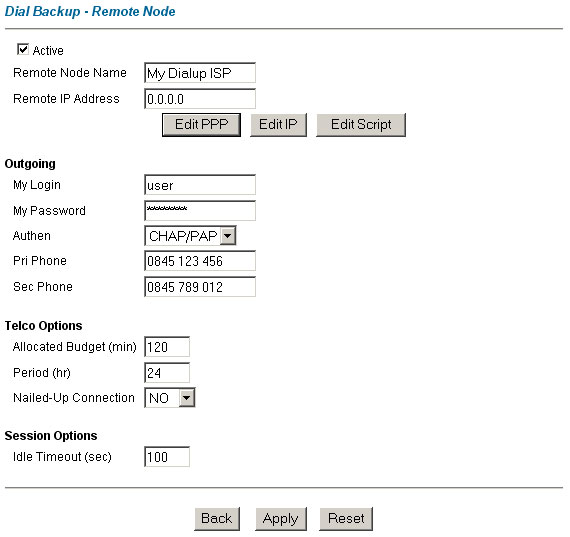This screenshot has width=570, height=537.
Task: Click the My Password field
Action: [x=200, y=211]
